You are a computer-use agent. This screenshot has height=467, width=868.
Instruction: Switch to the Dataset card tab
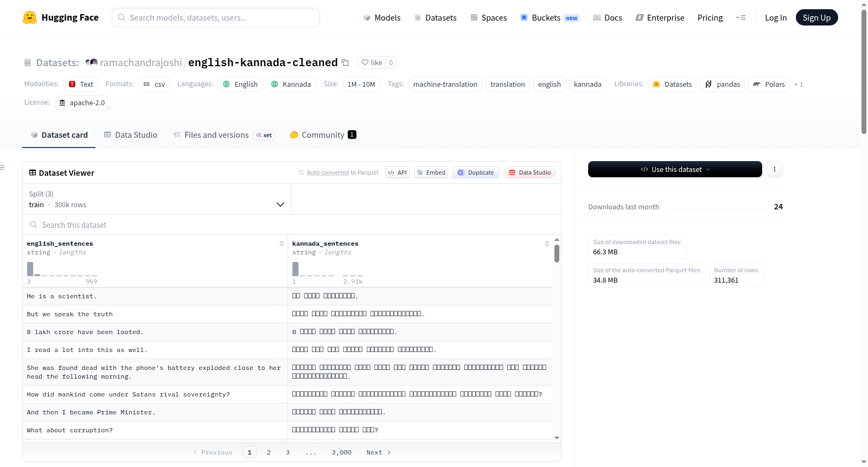click(59, 135)
